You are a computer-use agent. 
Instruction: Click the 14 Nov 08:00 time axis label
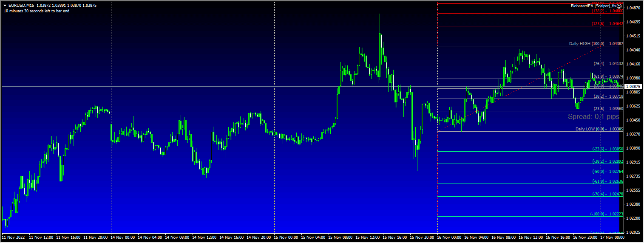tap(178, 237)
